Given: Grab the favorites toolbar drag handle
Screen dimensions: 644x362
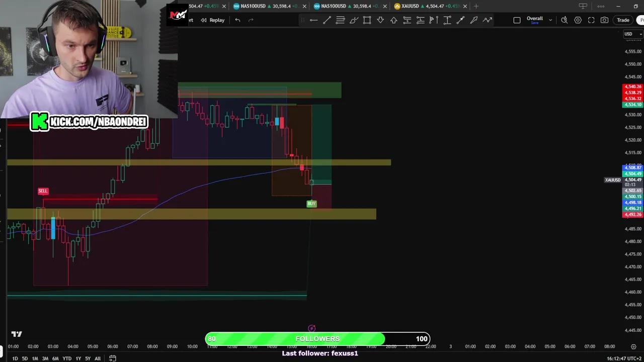Looking at the screenshot, I should click(x=302, y=20).
